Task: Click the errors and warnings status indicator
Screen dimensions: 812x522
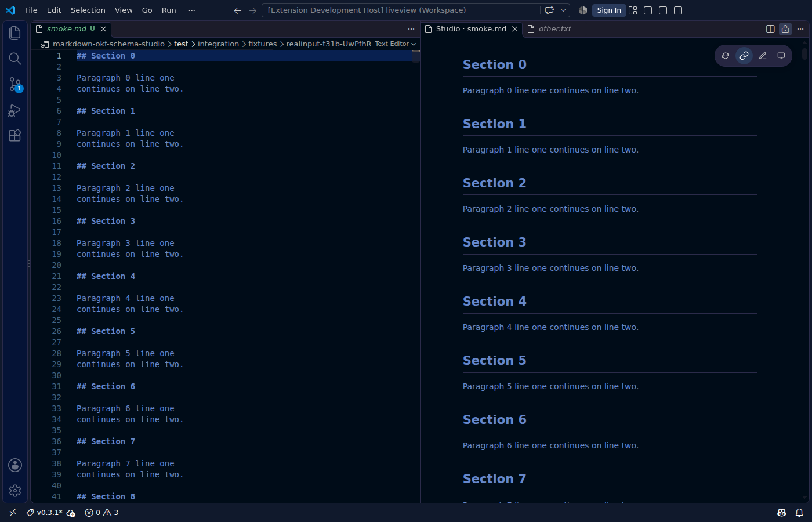Action: click(x=101, y=513)
